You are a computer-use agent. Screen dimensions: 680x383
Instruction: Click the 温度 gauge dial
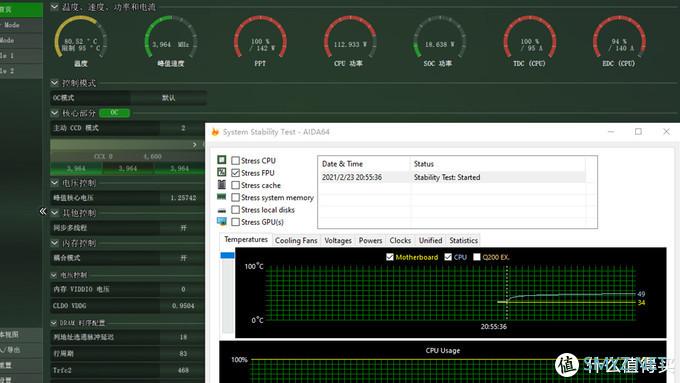[x=81, y=37]
